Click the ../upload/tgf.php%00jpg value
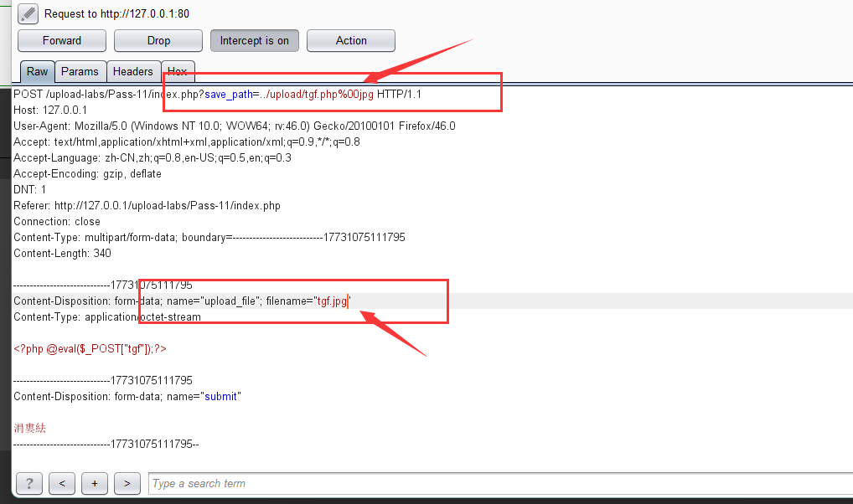Screen dimensions: 853x504 317,94
